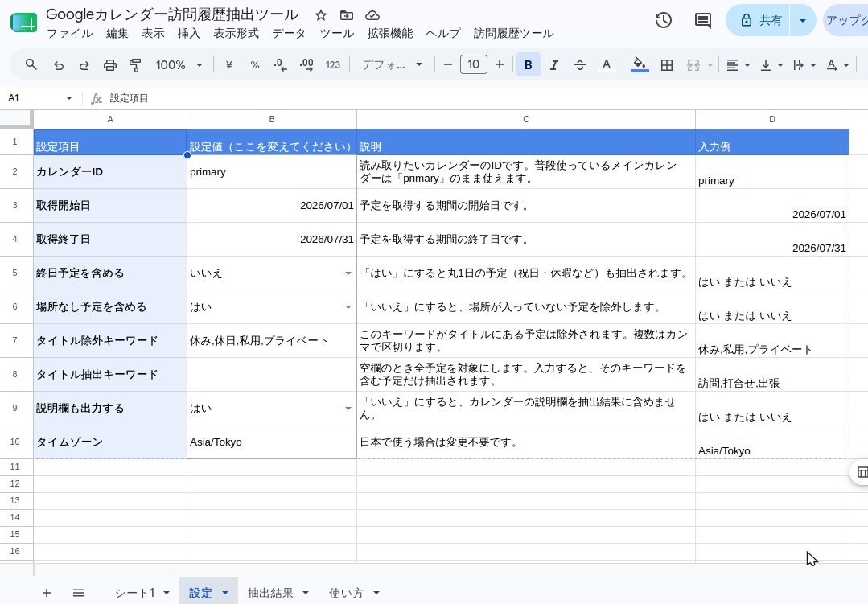Toggle italic formatting
The width and height of the screenshot is (868, 604).
click(x=553, y=65)
